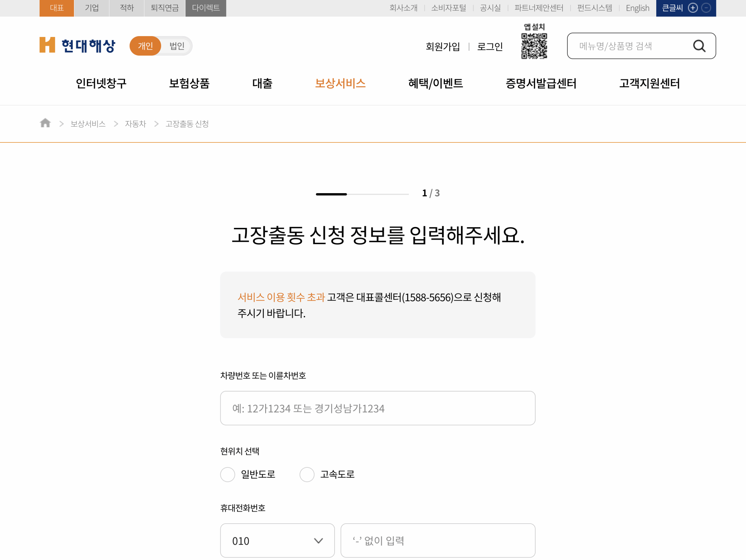This screenshot has height=560, width=746.
Task: Increase font size with the plus icon
Action: pos(693,7)
